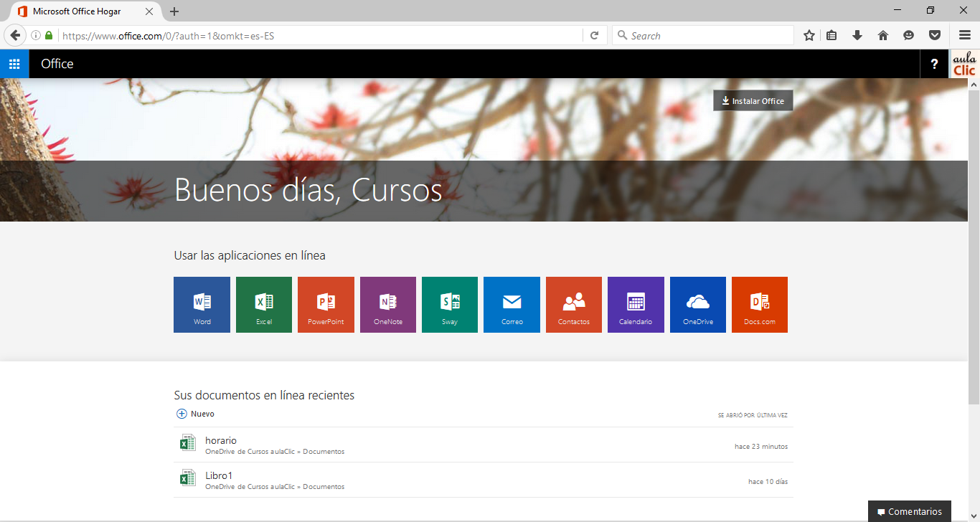980x522 pixels.
Task: Click Libro1's OneDrive Documentos path
Action: [x=275, y=488]
